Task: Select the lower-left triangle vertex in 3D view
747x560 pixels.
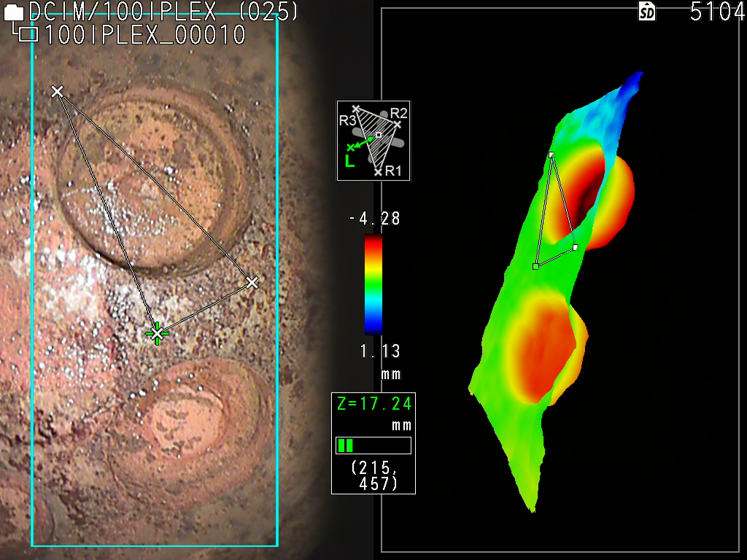Action: point(536,267)
